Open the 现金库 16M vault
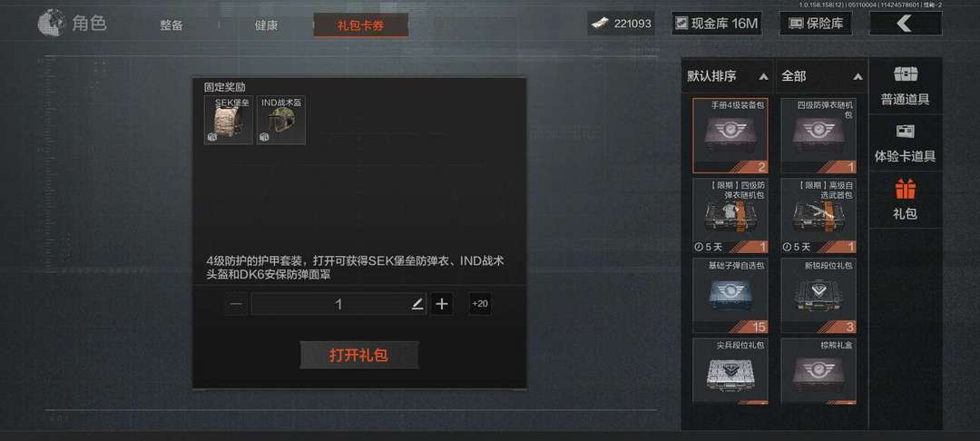The image size is (980, 441). point(717,24)
